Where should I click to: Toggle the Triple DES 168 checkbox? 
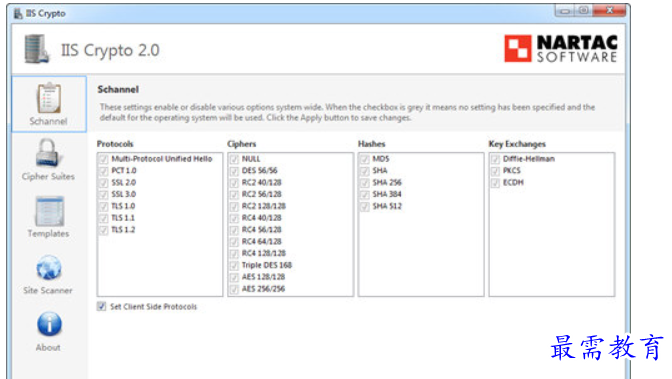coord(234,265)
